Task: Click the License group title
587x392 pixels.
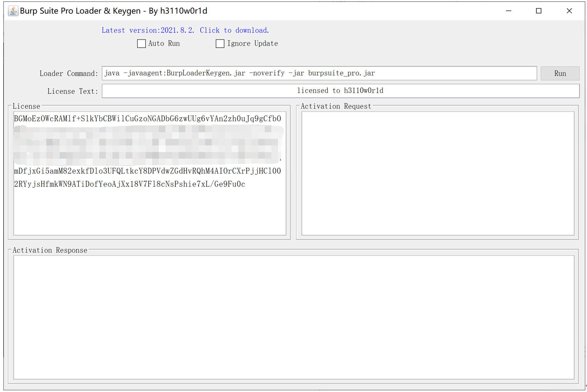Action: pos(26,106)
